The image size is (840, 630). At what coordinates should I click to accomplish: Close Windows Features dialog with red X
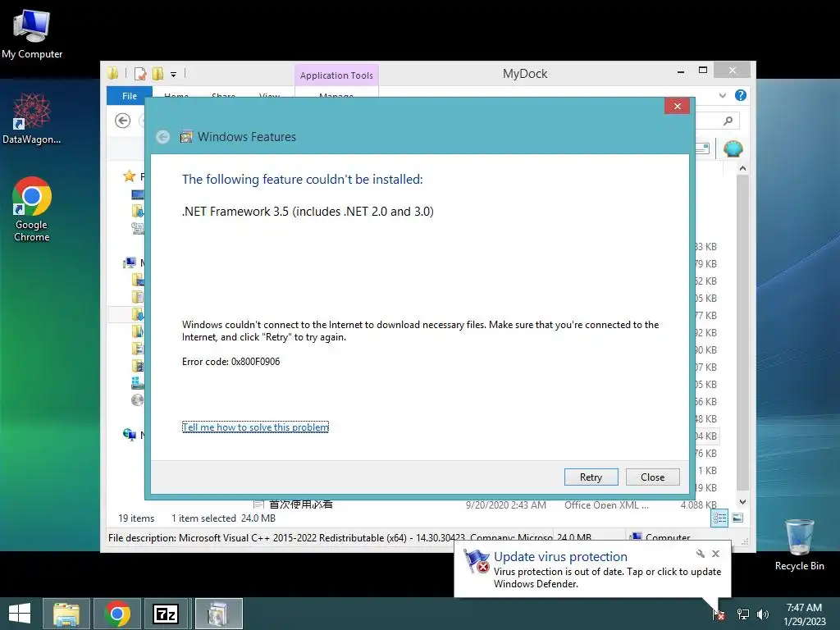tap(677, 106)
